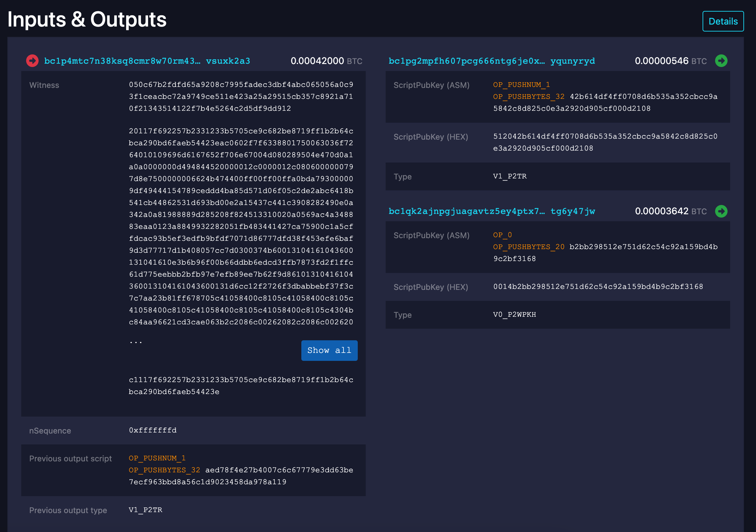756x532 pixels.
Task: Click the last witness hex block starting c1117f69
Action: pos(241,385)
